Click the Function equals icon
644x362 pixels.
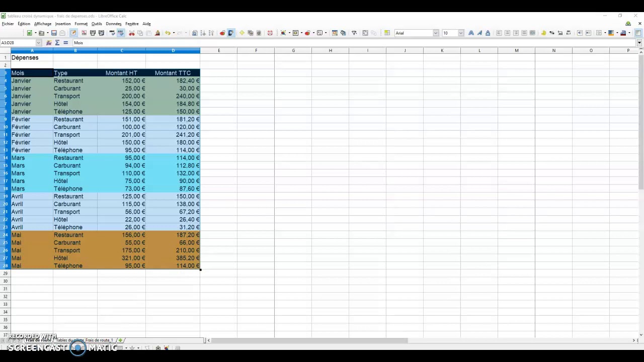pyautogui.click(x=65, y=43)
